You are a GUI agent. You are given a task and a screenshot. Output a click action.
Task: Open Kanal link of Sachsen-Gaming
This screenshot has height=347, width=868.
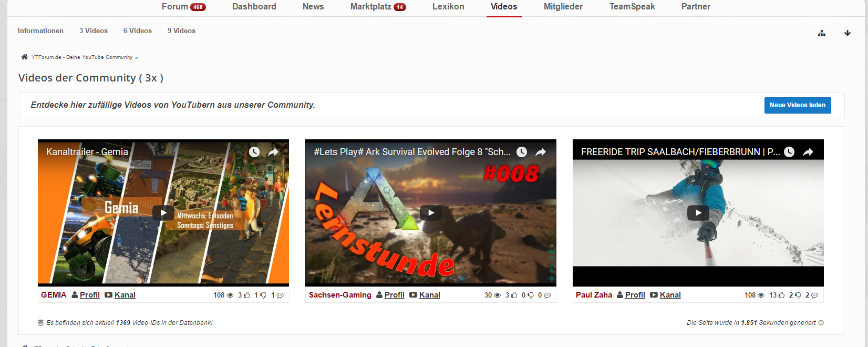(429, 295)
